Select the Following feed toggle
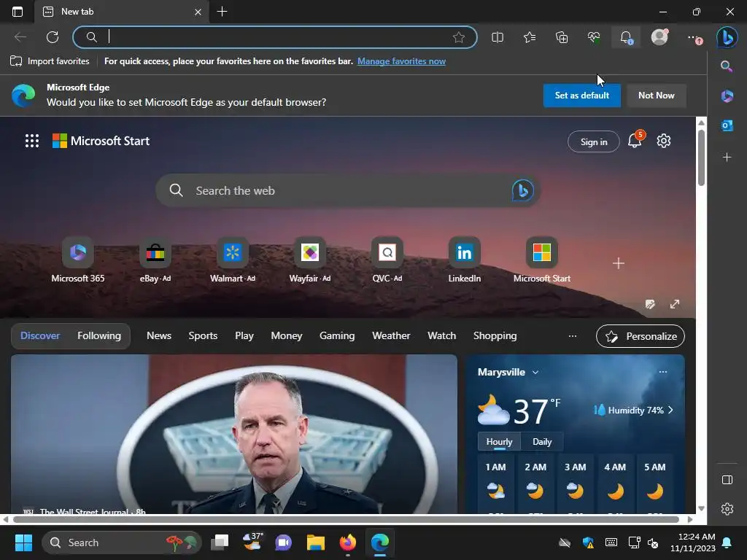The image size is (747, 560). click(x=99, y=335)
